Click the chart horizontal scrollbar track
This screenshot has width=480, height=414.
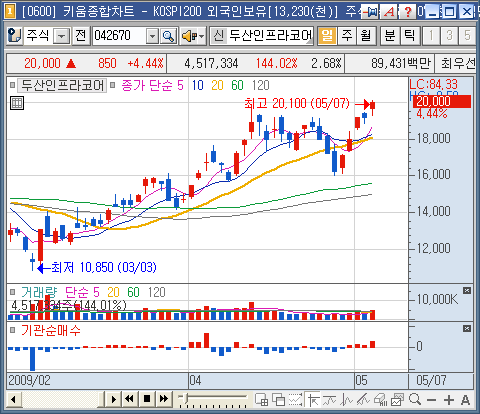pos(60,399)
